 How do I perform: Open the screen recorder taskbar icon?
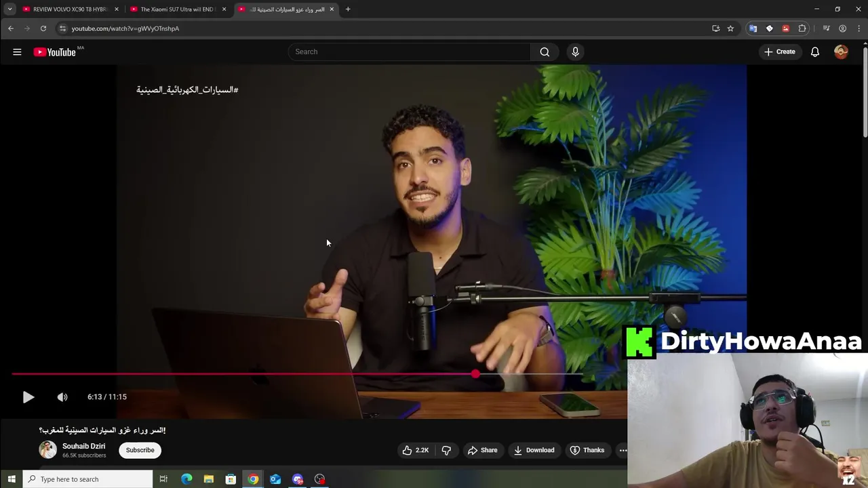[x=319, y=479]
